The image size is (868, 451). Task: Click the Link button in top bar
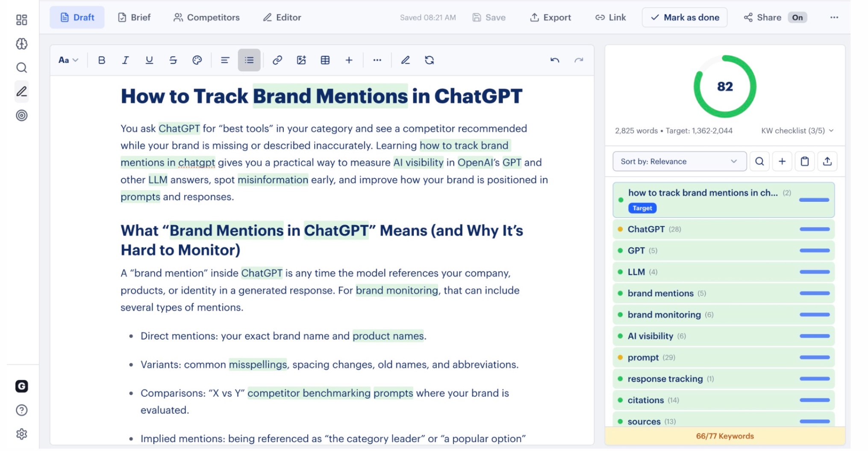pyautogui.click(x=611, y=18)
